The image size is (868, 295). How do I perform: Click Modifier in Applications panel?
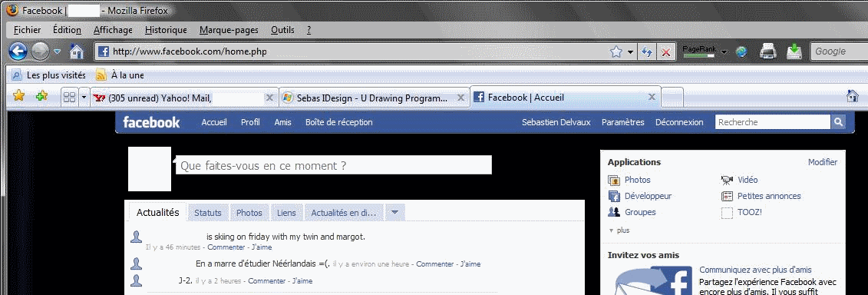[x=823, y=162]
